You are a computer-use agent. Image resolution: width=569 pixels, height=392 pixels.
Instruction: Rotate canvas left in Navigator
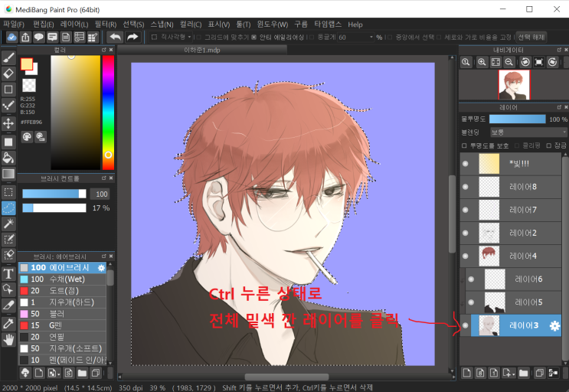point(525,62)
